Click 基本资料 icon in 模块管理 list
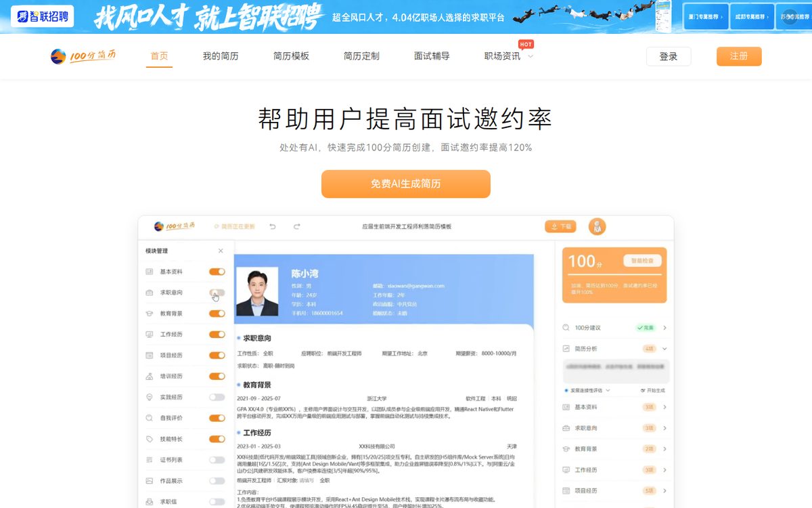Image resolution: width=812 pixels, height=508 pixels. [x=150, y=272]
